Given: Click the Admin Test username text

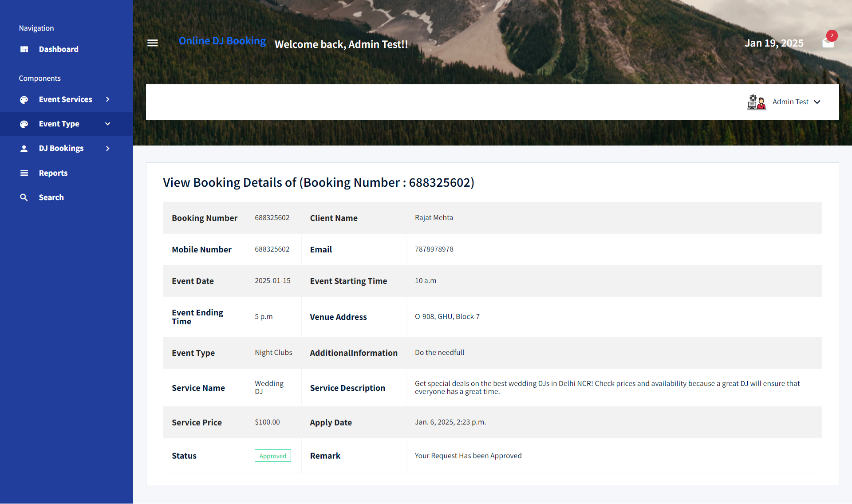Looking at the screenshot, I should pos(790,102).
